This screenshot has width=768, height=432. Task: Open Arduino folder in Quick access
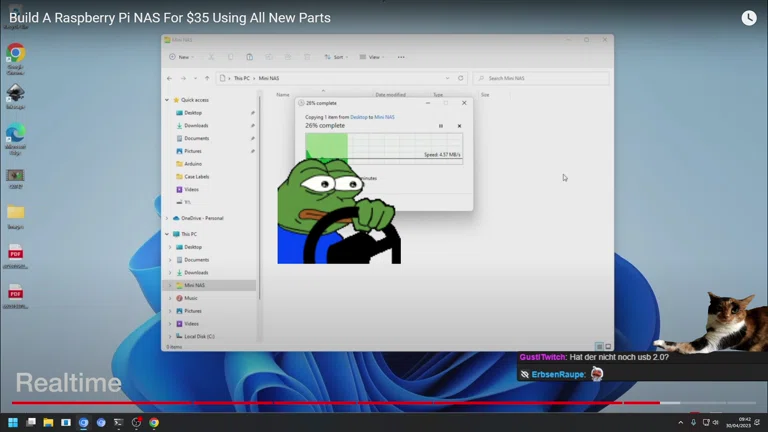(193, 164)
